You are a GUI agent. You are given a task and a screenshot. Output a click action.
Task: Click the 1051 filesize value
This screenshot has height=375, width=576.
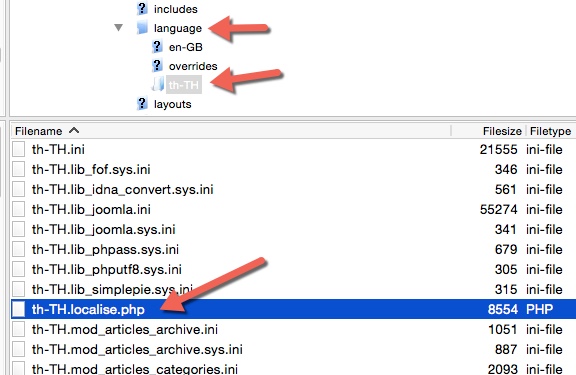tap(503, 329)
